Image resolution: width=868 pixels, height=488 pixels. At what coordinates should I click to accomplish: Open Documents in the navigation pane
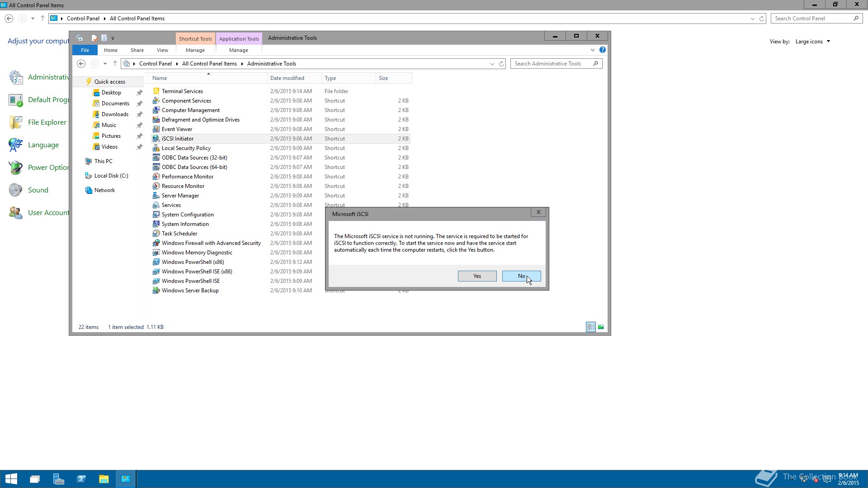115,103
